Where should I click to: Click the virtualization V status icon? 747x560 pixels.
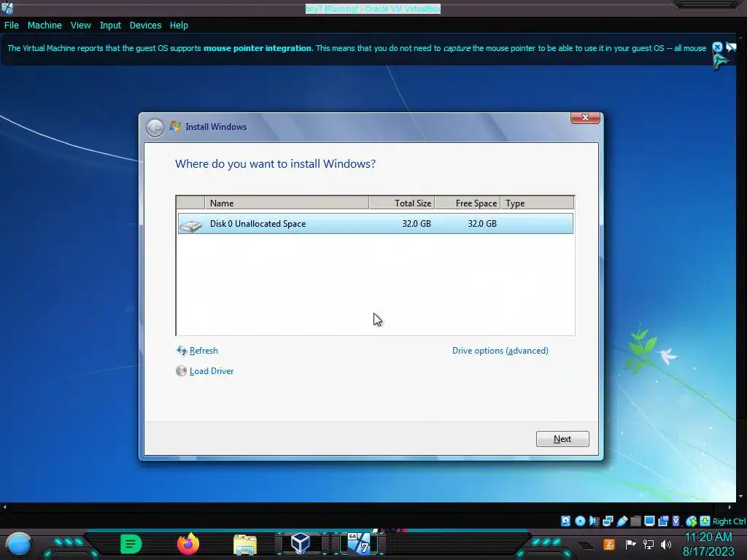[676, 521]
